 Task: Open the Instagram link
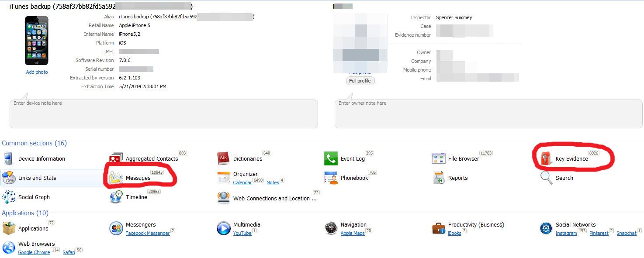pyautogui.click(x=566, y=233)
